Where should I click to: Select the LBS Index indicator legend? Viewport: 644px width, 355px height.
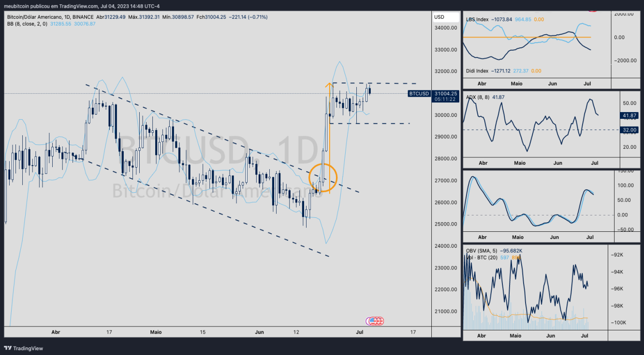pyautogui.click(x=477, y=19)
